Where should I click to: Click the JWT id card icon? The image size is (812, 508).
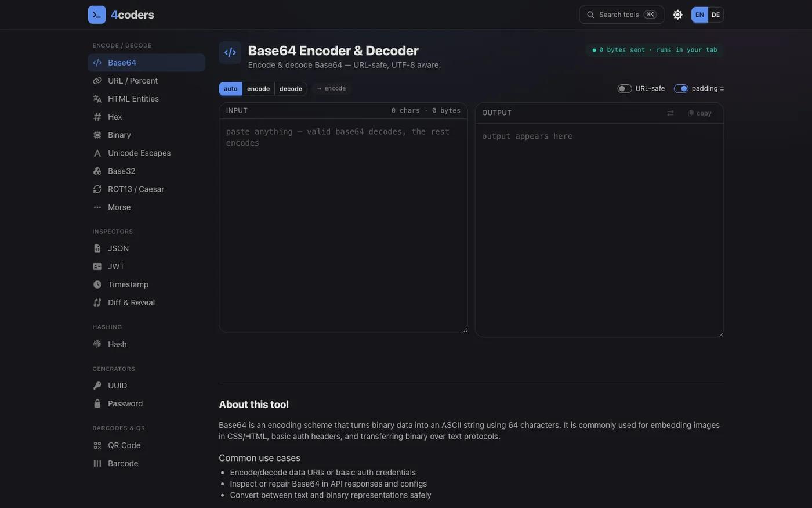click(97, 266)
